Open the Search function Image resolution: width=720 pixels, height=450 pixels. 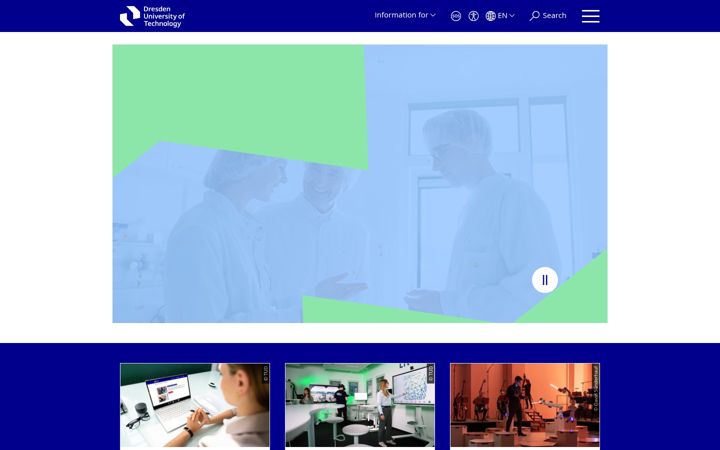[x=548, y=16]
